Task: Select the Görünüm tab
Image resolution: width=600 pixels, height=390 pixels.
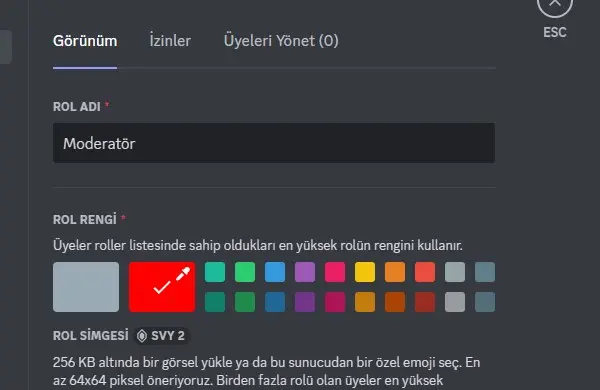Action: [85, 41]
